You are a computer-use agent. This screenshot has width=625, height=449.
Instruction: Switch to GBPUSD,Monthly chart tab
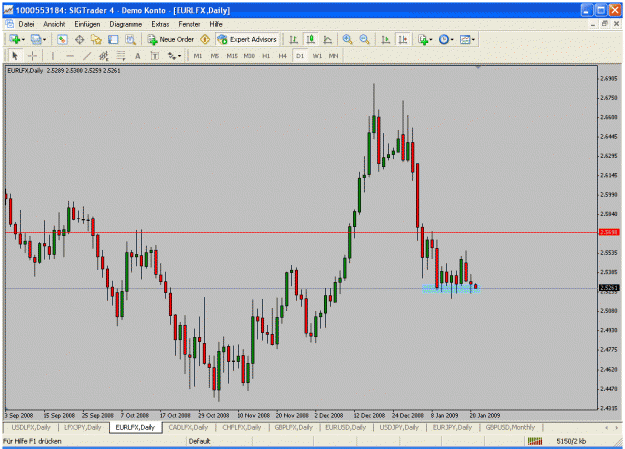click(x=510, y=427)
